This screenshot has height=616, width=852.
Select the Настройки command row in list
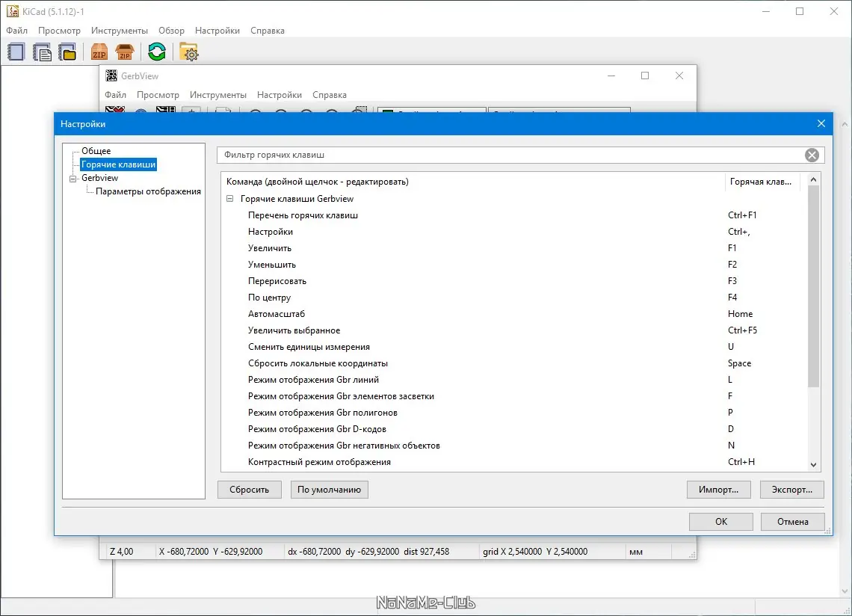pyautogui.click(x=515, y=232)
